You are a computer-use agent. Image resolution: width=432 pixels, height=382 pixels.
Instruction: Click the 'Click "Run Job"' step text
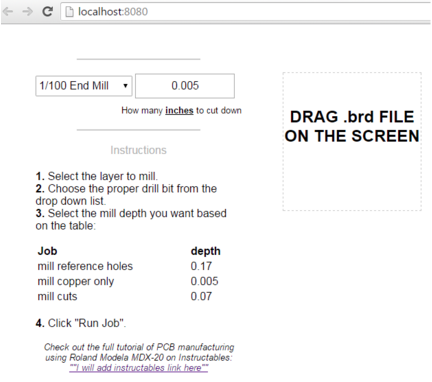(81, 323)
